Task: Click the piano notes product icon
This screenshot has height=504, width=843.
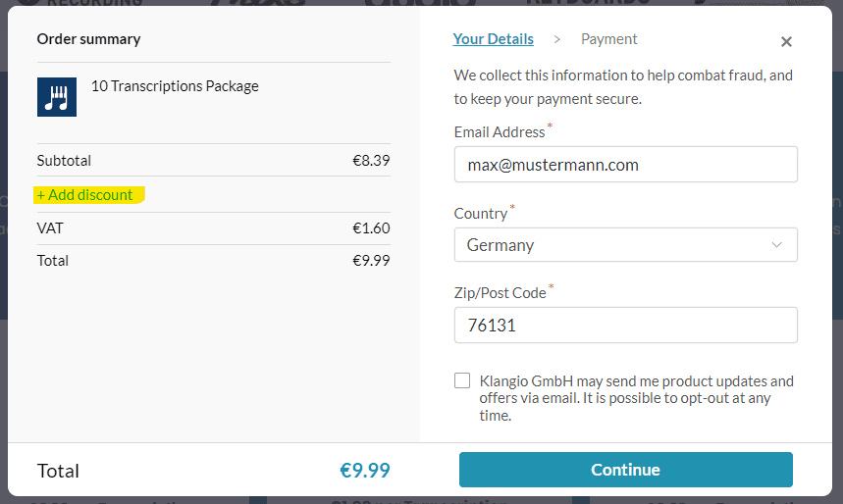Action: [x=57, y=97]
